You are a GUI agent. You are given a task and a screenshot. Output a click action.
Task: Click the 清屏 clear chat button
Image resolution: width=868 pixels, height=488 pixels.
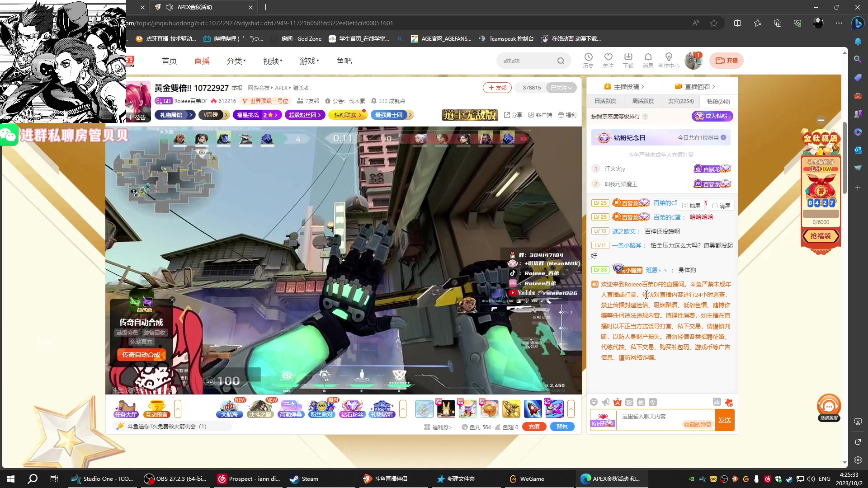pos(722,206)
